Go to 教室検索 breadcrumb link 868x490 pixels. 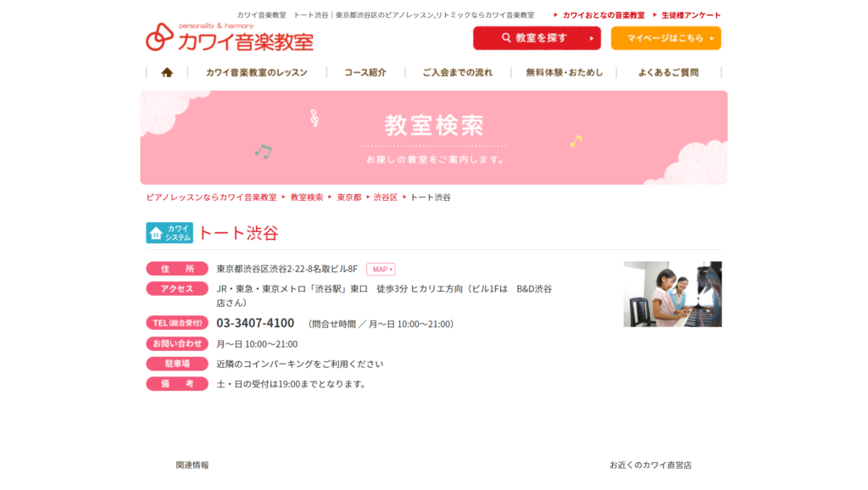point(307,198)
